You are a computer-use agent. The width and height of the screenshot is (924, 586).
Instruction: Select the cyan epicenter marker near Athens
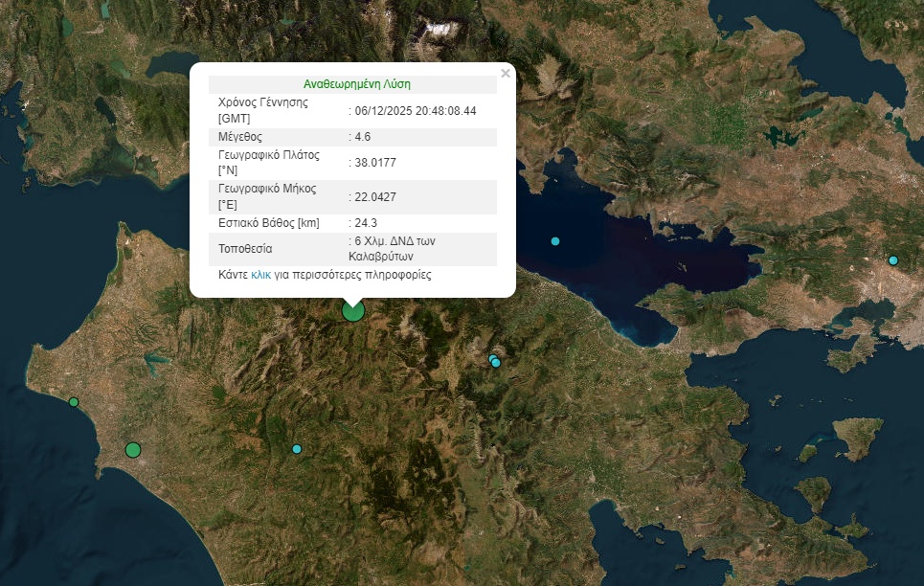[892, 259]
